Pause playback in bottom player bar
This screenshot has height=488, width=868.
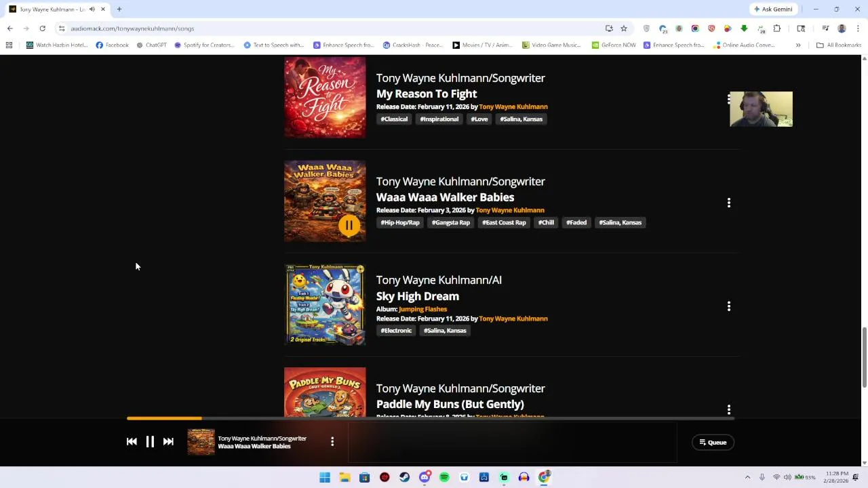(150, 442)
